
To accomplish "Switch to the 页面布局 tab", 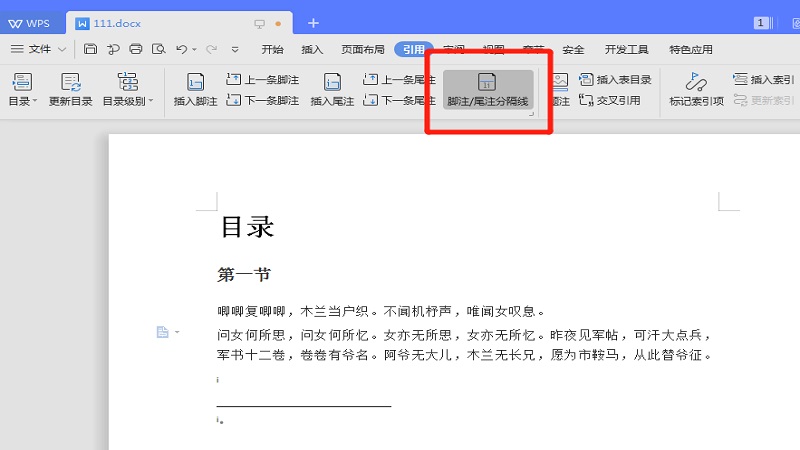I will (x=362, y=49).
